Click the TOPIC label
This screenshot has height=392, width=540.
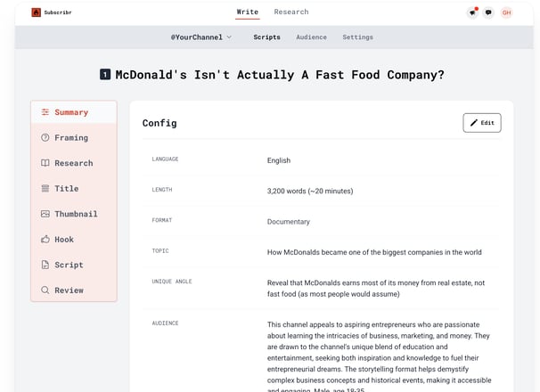point(160,250)
